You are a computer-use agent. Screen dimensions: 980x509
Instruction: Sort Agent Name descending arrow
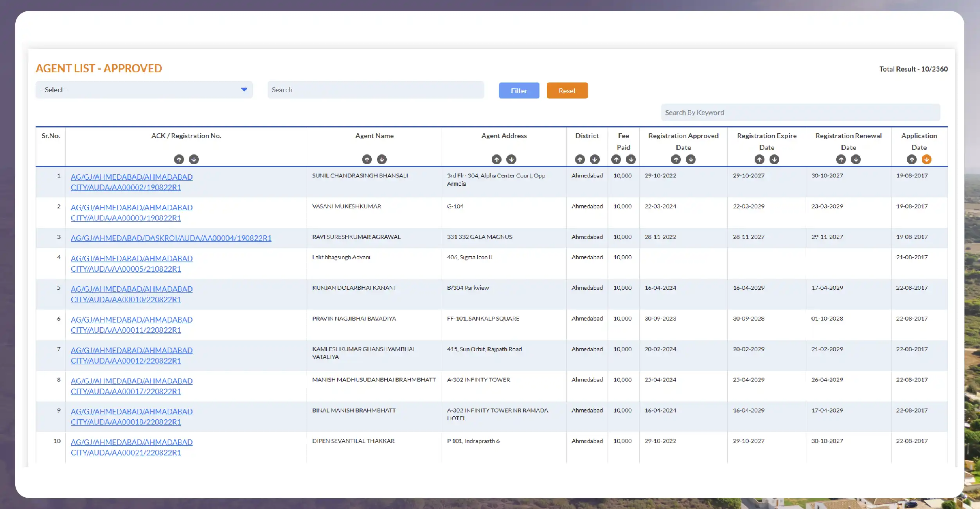point(381,160)
